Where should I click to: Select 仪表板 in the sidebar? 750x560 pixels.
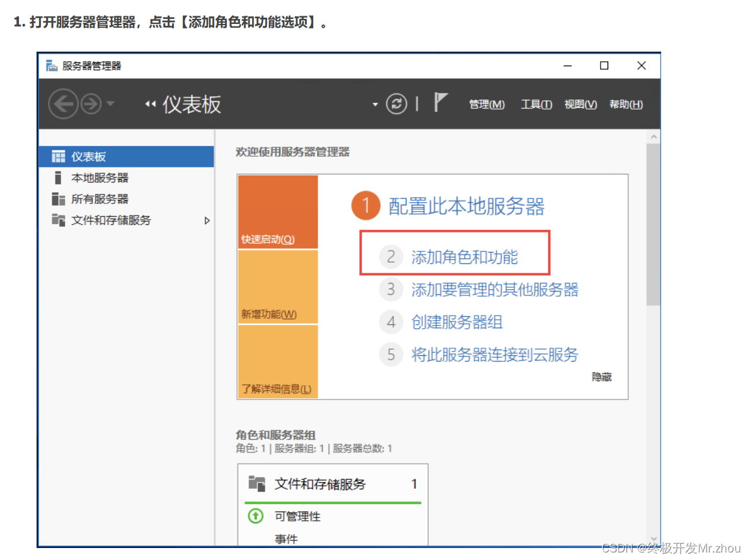[126, 156]
